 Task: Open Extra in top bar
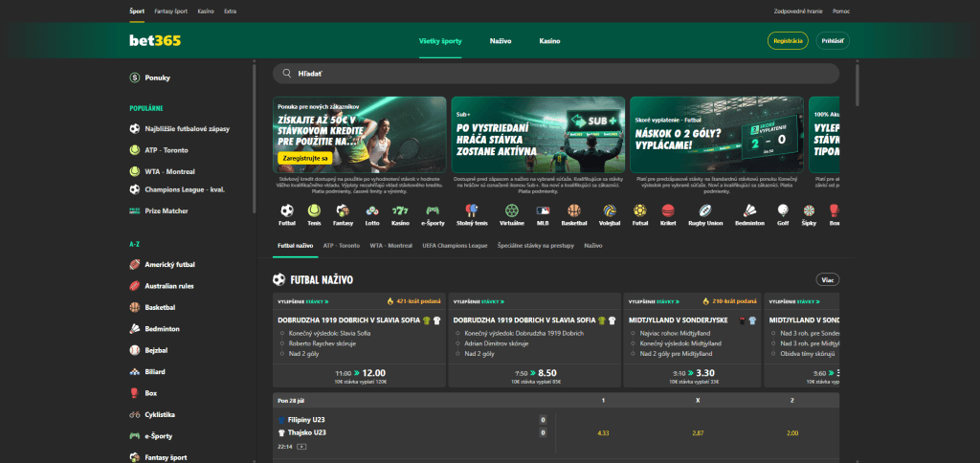(x=230, y=11)
